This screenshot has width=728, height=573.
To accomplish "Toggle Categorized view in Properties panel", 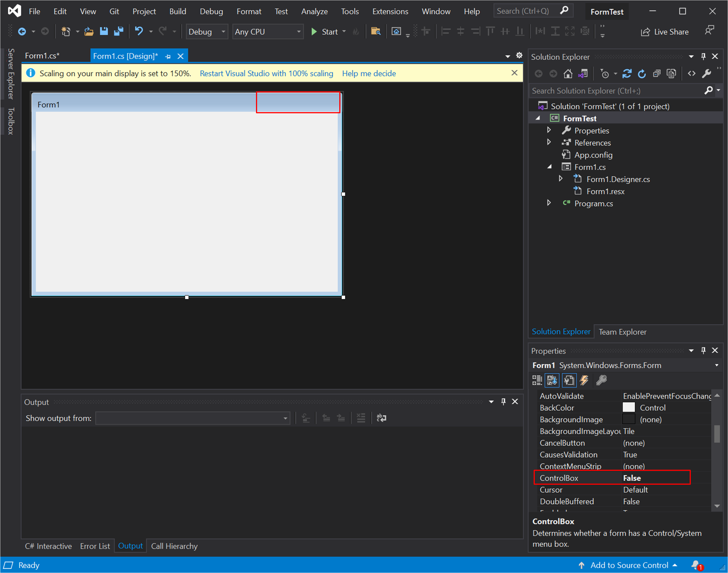I will [537, 380].
